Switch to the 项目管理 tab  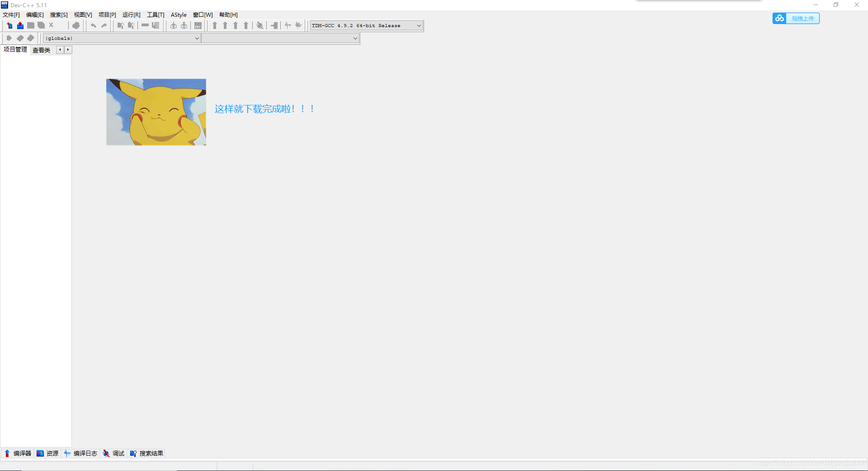click(15, 50)
